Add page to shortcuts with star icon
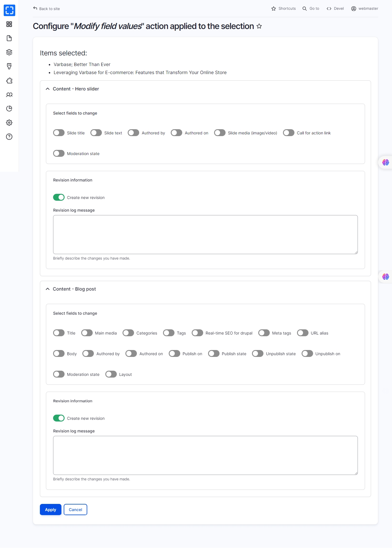Viewport: 392px width, 549px height. click(x=259, y=26)
